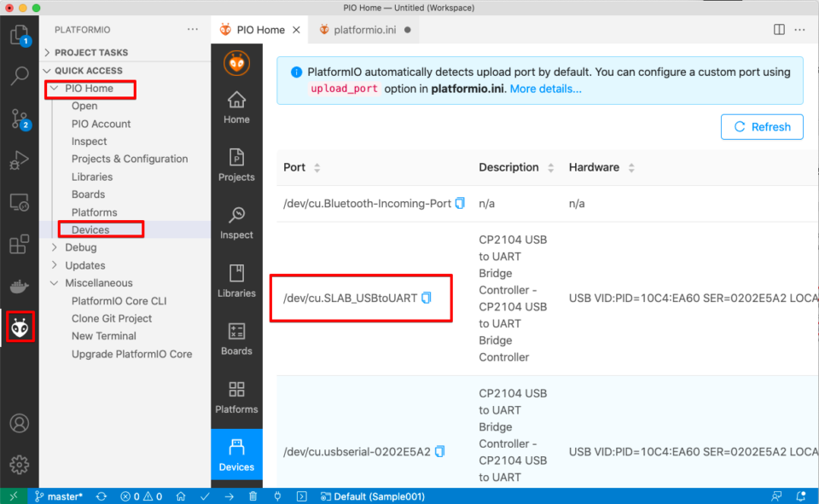The width and height of the screenshot is (819, 504).
Task: Open the Remote Explorer icon
Action: click(20, 202)
